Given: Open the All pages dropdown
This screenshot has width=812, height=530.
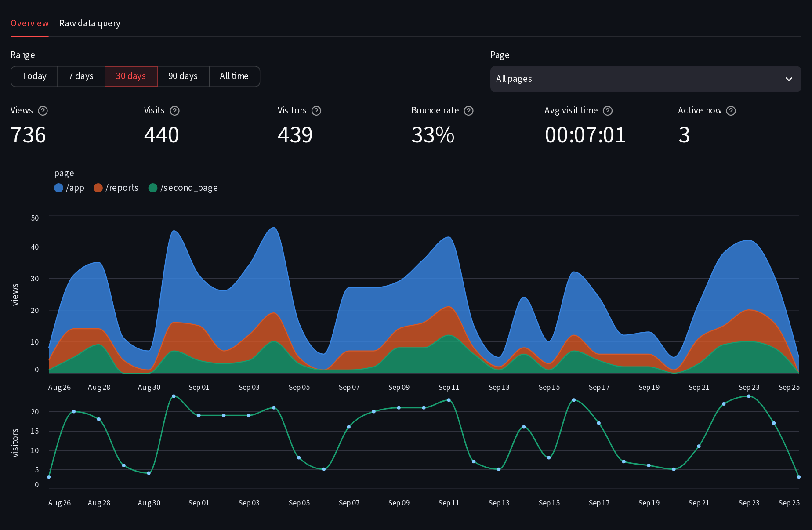Looking at the screenshot, I should [645, 79].
